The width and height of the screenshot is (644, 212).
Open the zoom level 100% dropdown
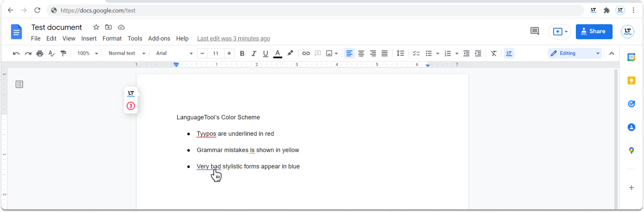tap(88, 53)
